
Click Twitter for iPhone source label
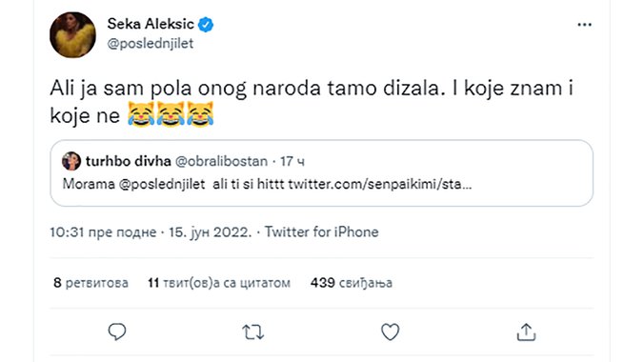[321, 231]
